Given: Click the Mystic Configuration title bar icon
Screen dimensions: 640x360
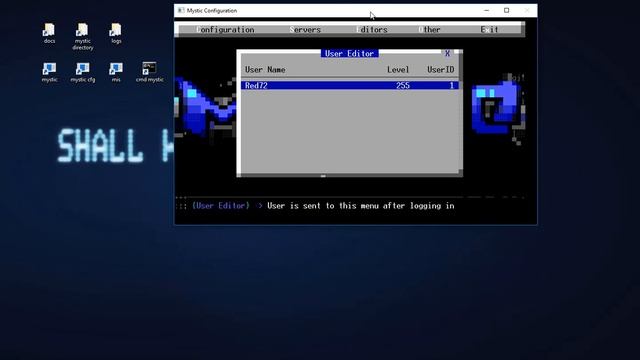Looking at the screenshot, I should point(181,10).
